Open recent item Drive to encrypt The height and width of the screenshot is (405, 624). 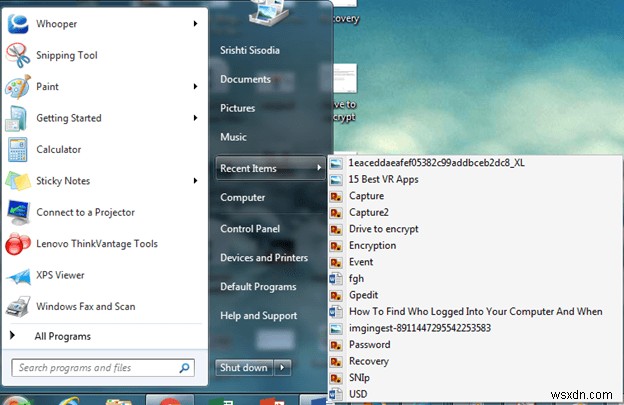(x=384, y=229)
